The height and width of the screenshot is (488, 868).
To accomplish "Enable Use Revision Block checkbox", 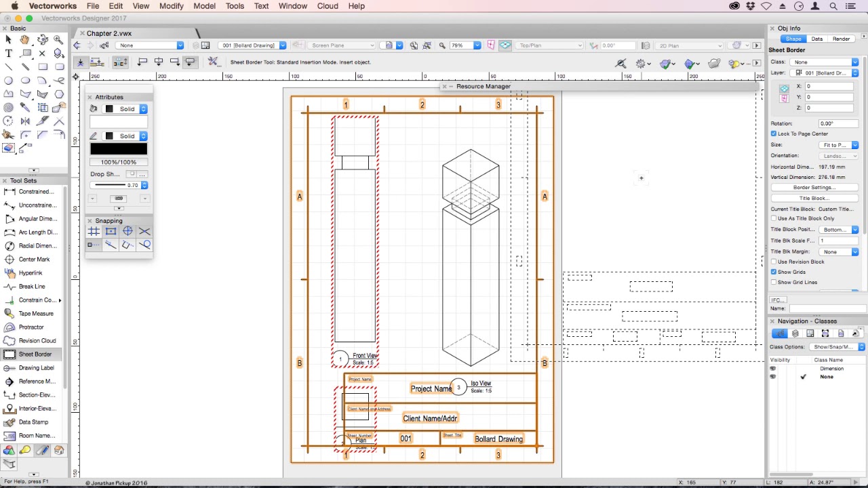I will (774, 262).
